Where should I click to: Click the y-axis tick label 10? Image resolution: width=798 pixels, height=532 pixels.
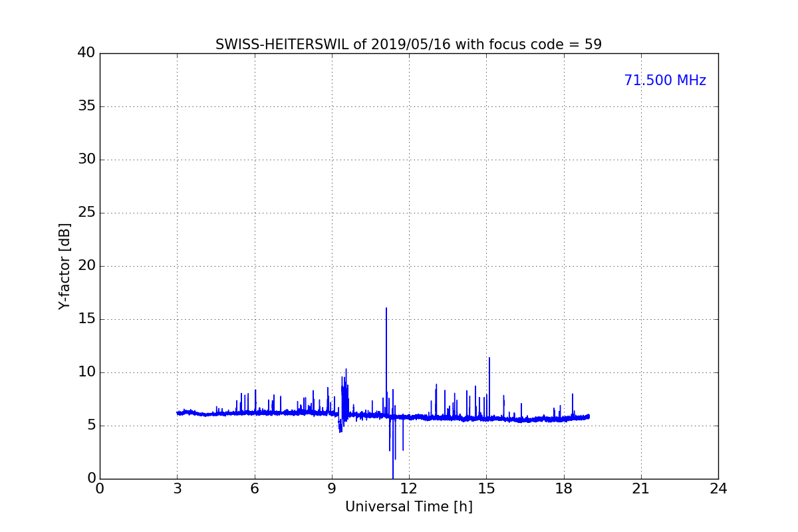pyautogui.click(x=86, y=372)
